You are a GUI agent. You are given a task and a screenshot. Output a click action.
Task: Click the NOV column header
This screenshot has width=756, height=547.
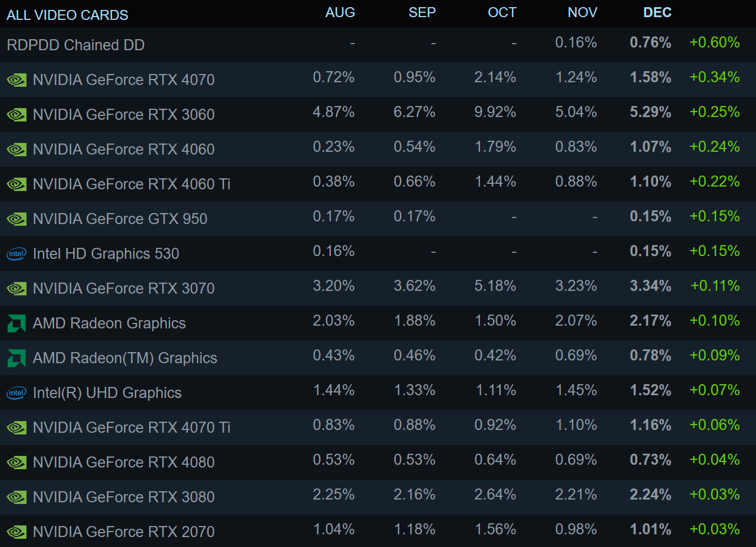coord(583,13)
